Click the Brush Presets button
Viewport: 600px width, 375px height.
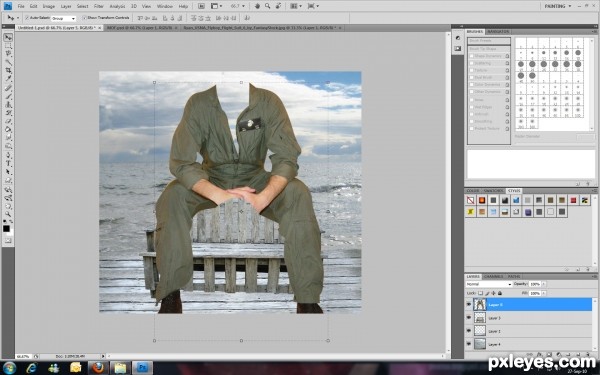(489, 41)
